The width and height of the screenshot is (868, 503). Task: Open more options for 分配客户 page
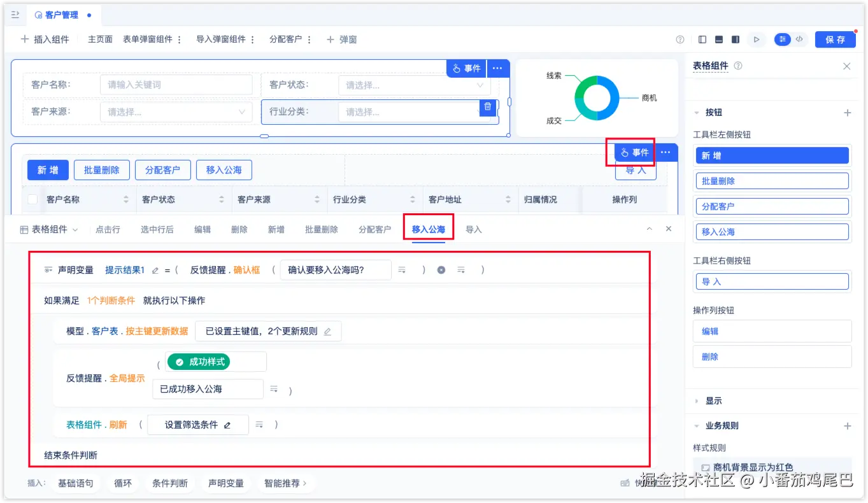pyautogui.click(x=309, y=39)
